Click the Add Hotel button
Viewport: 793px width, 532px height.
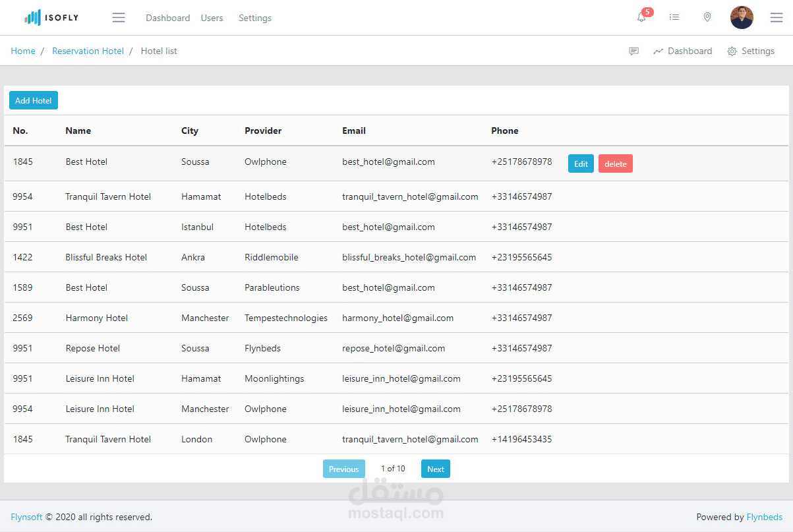click(x=34, y=100)
